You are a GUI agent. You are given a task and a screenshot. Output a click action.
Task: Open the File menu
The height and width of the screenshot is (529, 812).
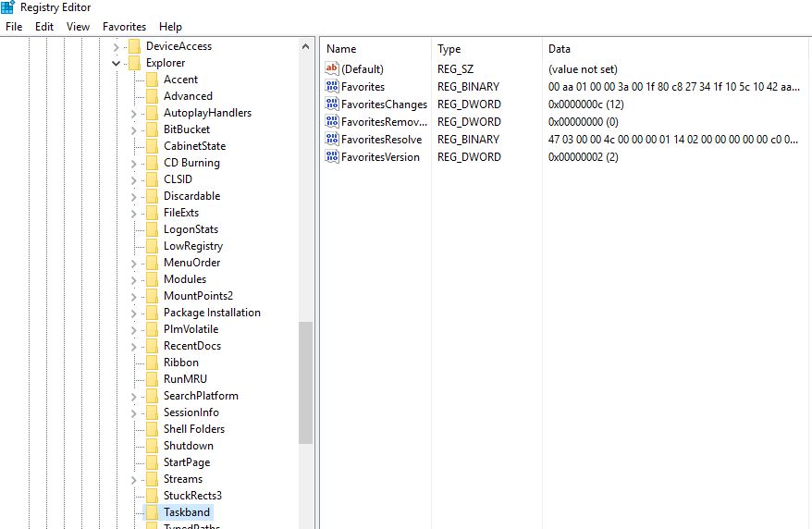tap(14, 27)
